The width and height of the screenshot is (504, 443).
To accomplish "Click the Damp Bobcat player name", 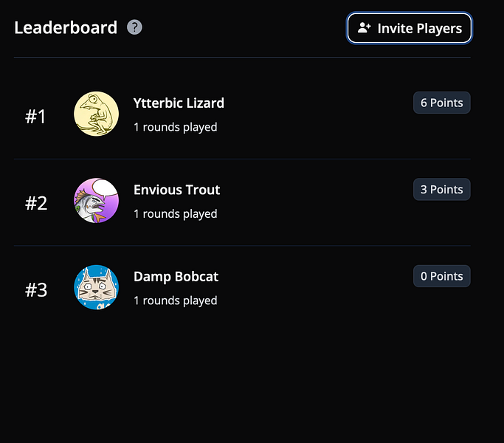I will tap(176, 277).
